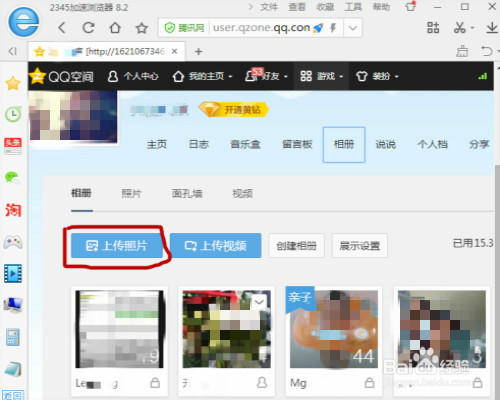500x400 pixels.
Task: Click the rocket acceleration icon in address bar
Action: point(318,28)
